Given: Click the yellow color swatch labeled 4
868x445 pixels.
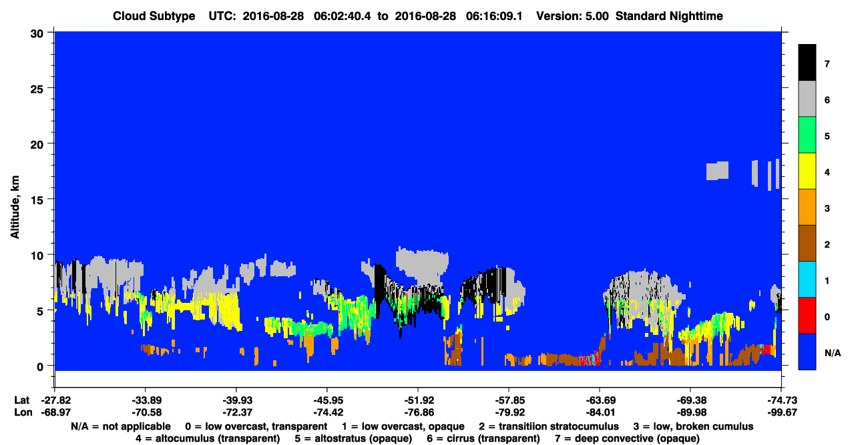Looking at the screenshot, I should pyautogui.click(x=807, y=171).
